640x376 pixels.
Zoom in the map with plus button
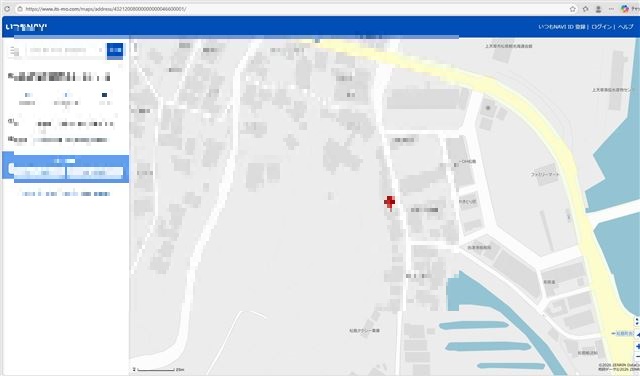click(x=637, y=347)
